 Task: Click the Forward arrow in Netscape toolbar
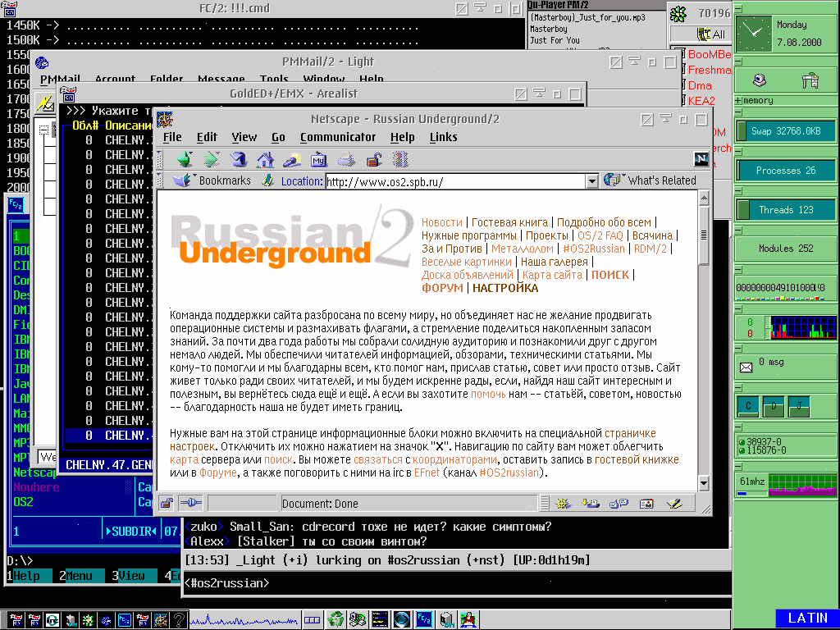coord(212,160)
